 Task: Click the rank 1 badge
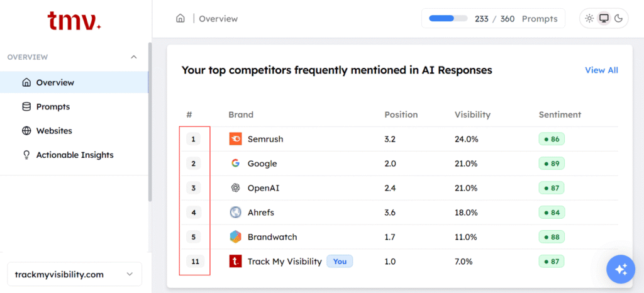tap(194, 139)
